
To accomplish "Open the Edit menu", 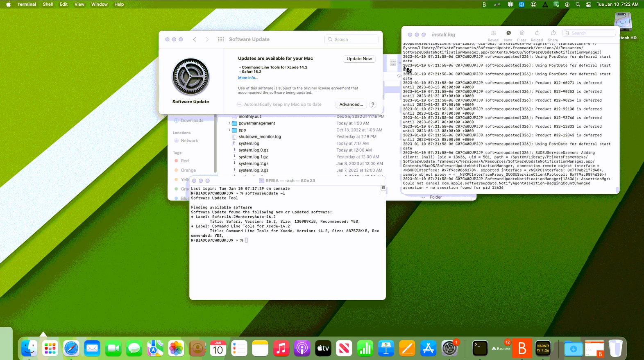I will point(63,4).
